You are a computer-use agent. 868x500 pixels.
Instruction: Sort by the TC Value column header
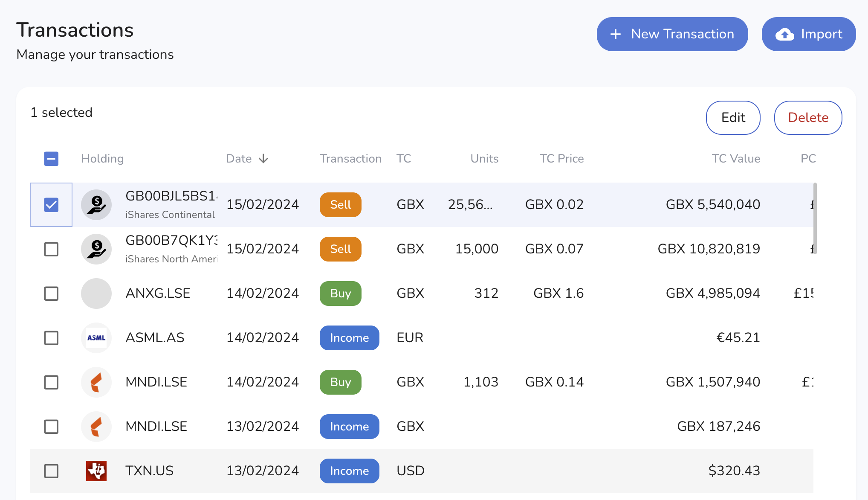[736, 159]
